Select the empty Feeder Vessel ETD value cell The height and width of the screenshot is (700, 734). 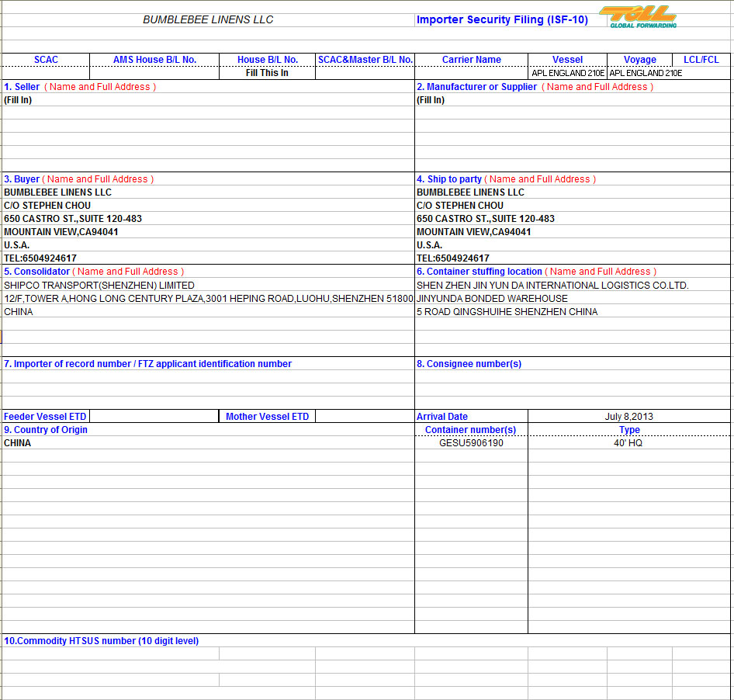tap(154, 416)
